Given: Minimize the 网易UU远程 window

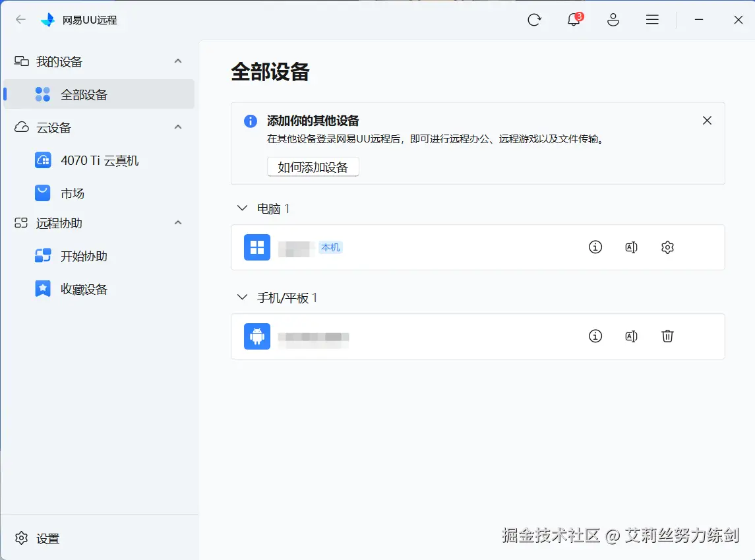Looking at the screenshot, I should click(699, 20).
